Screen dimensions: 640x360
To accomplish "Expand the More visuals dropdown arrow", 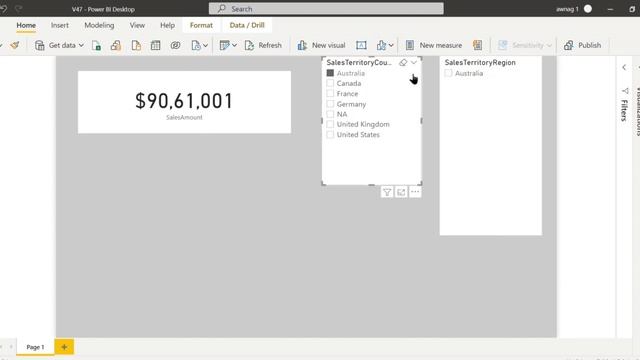I will (391, 45).
